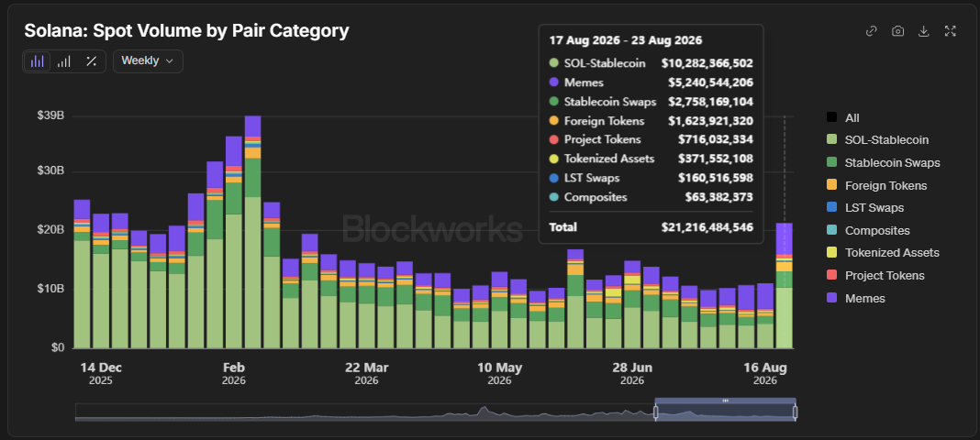Switch to the grouped bar chart icon

[x=63, y=61]
